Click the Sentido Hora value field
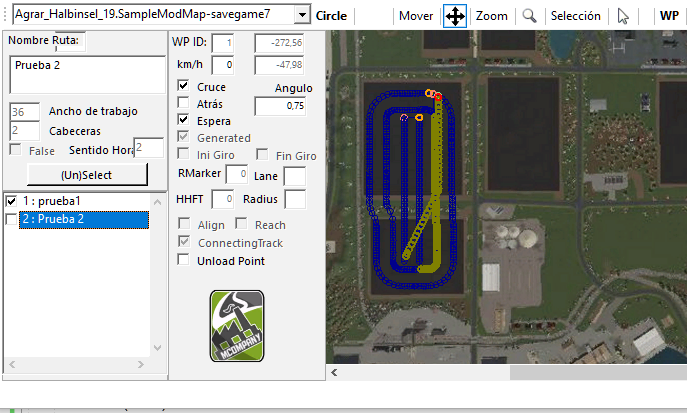This screenshot has width=687, height=413. click(149, 148)
